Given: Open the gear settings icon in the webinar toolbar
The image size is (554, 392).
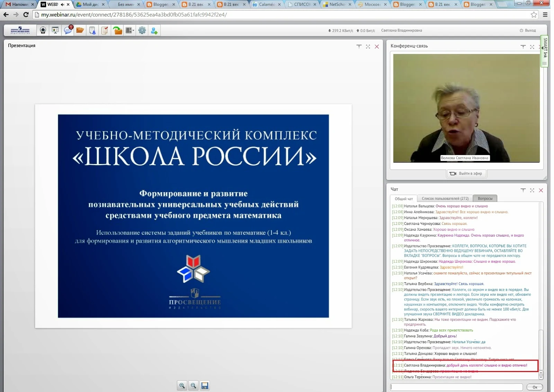Looking at the screenshot, I should point(142,30).
